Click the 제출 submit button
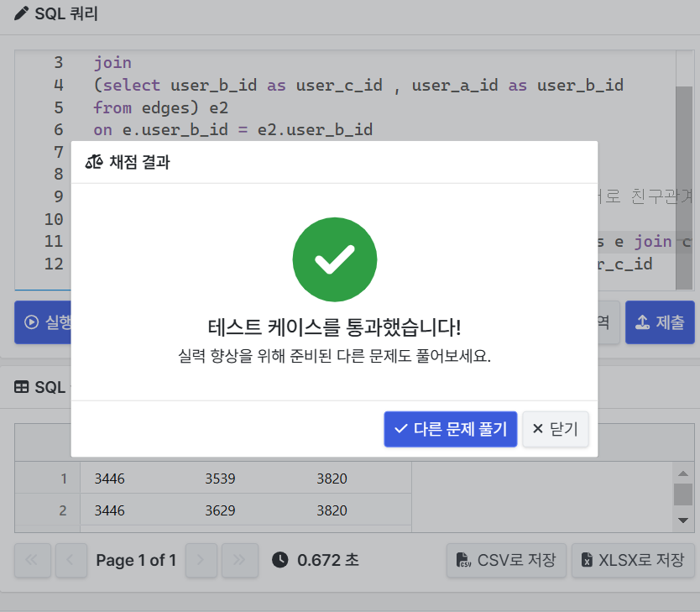 tap(660, 322)
